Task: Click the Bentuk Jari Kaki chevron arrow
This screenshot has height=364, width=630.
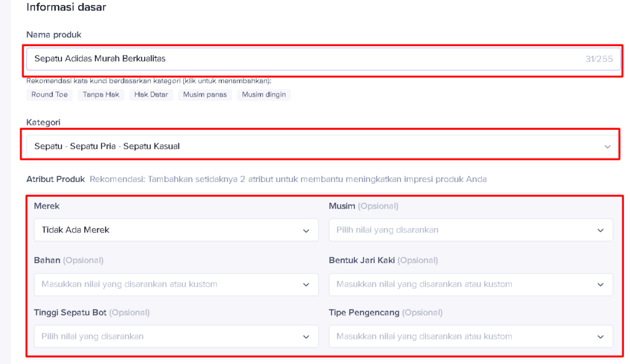Action: pyautogui.click(x=600, y=285)
